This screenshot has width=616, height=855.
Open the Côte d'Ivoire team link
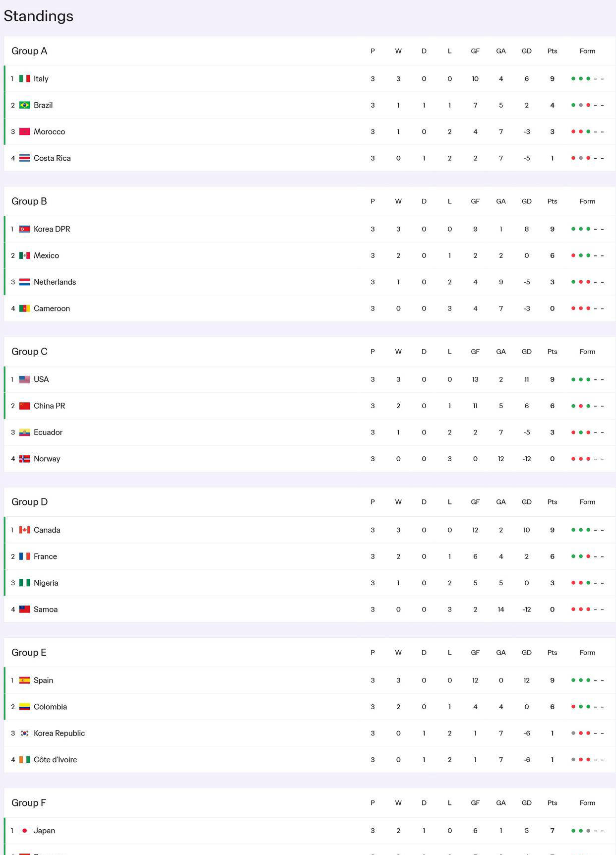click(55, 760)
